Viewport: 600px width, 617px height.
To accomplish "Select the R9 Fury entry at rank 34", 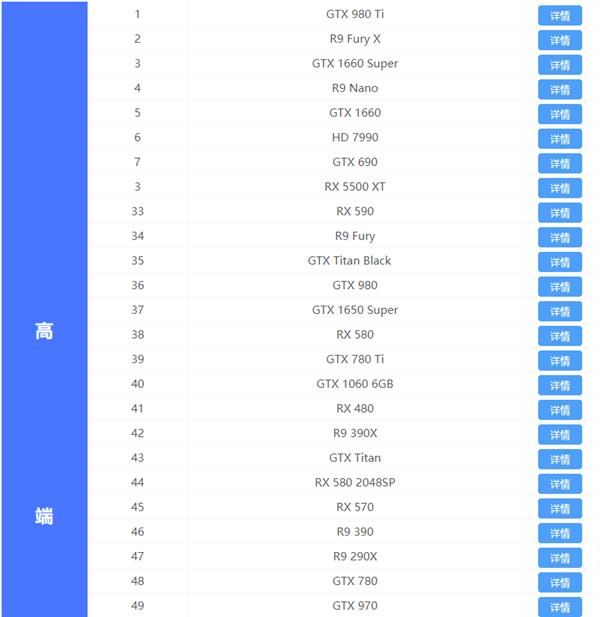I will pyautogui.click(x=355, y=236).
